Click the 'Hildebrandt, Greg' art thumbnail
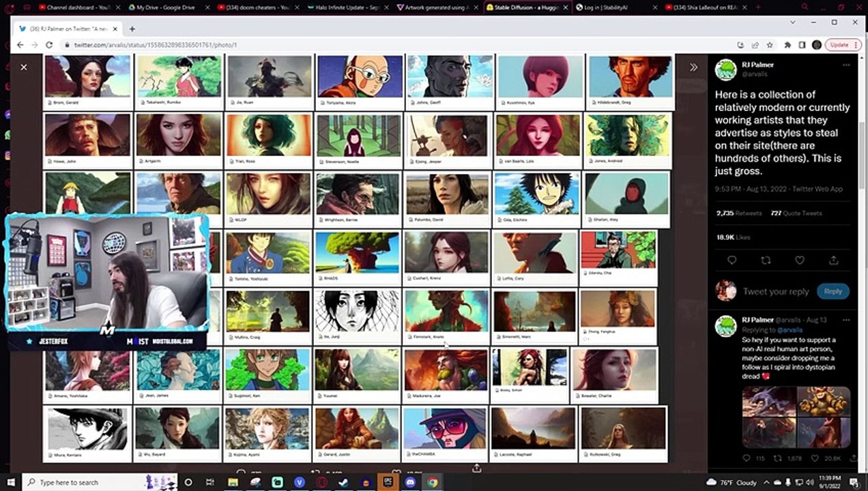868x491 pixels. (x=630, y=82)
